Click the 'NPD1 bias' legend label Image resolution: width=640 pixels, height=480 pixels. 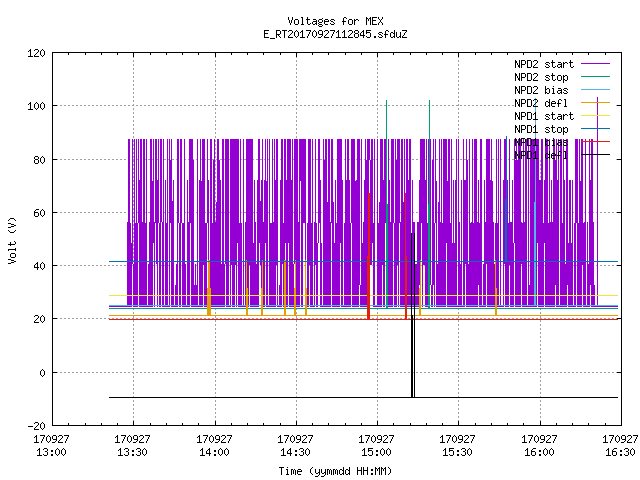coord(541,142)
